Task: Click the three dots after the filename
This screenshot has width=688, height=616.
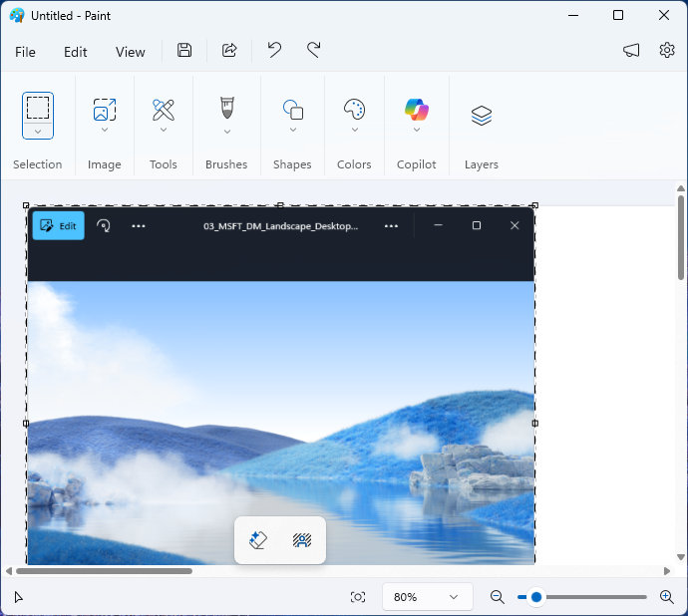Action: click(391, 226)
